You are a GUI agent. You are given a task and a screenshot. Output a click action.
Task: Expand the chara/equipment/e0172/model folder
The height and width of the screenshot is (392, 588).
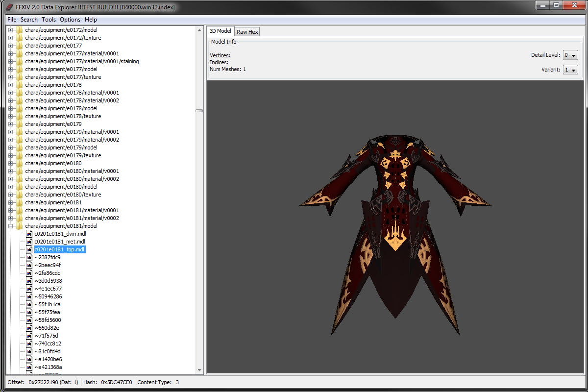pyautogui.click(x=11, y=30)
